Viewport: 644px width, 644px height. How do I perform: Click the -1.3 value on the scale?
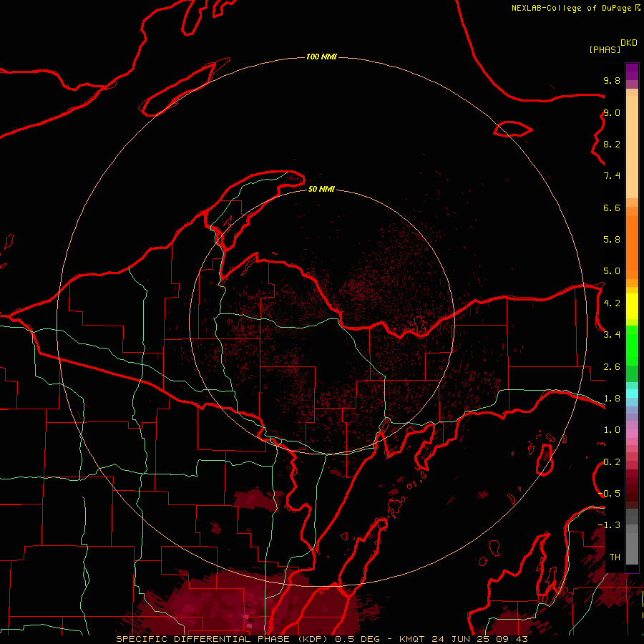click(x=610, y=525)
